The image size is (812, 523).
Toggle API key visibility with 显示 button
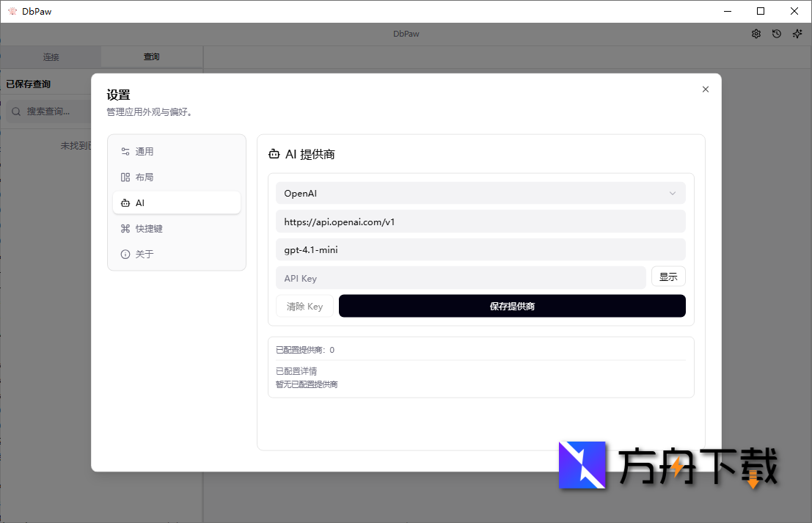click(668, 277)
